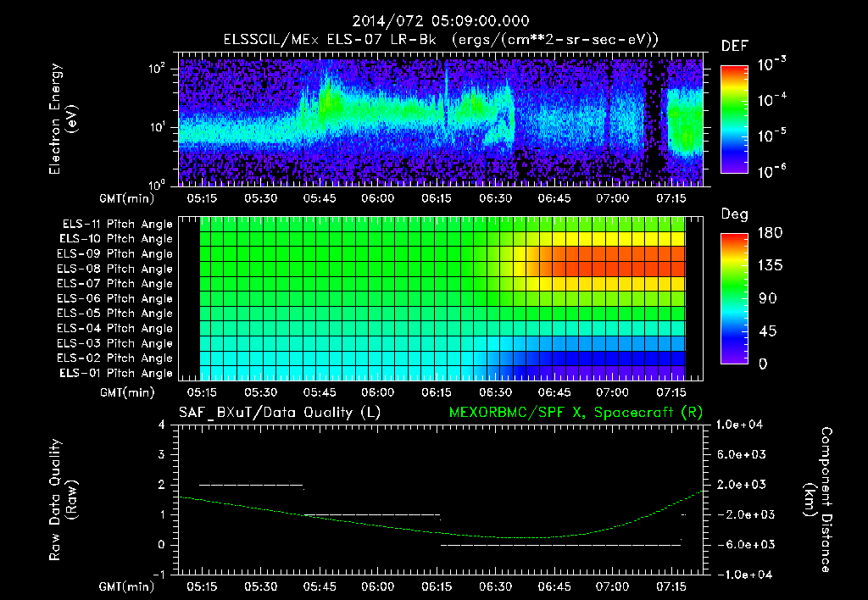Click the 07:00 tick under the data quality panel

(612, 586)
